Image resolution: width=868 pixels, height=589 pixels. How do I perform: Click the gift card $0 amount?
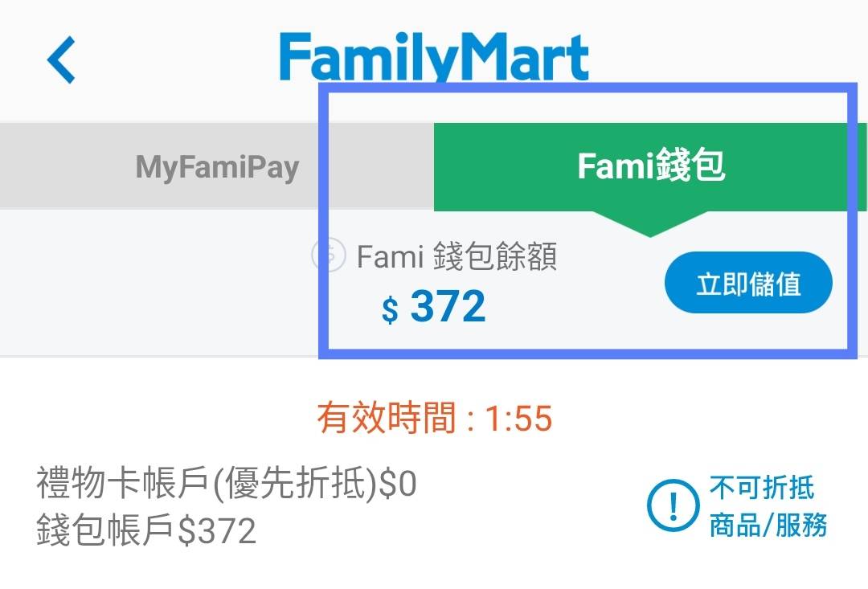398,485
